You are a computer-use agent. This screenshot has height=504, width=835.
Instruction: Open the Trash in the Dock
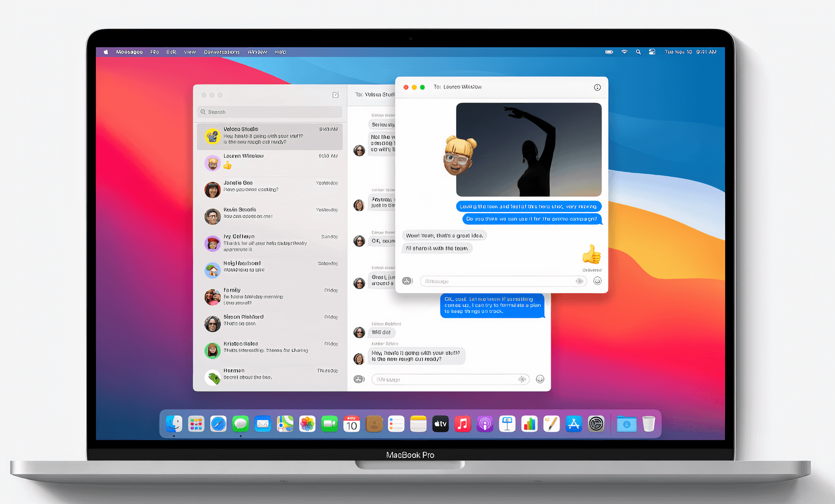point(649,424)
